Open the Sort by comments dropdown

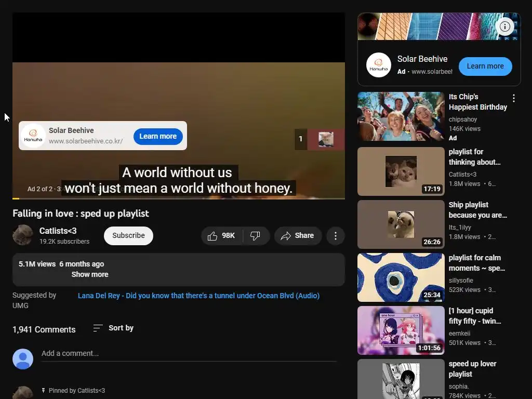coord(113,328)
